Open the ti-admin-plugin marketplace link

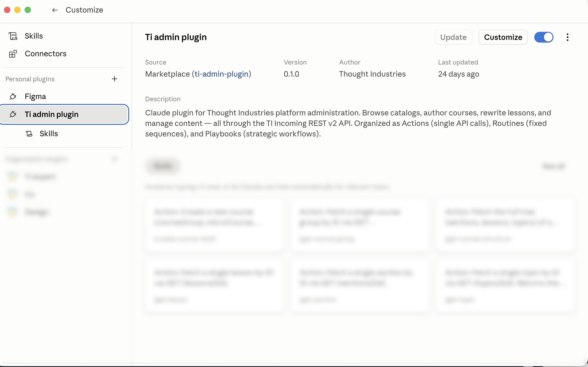click(221, 74)
